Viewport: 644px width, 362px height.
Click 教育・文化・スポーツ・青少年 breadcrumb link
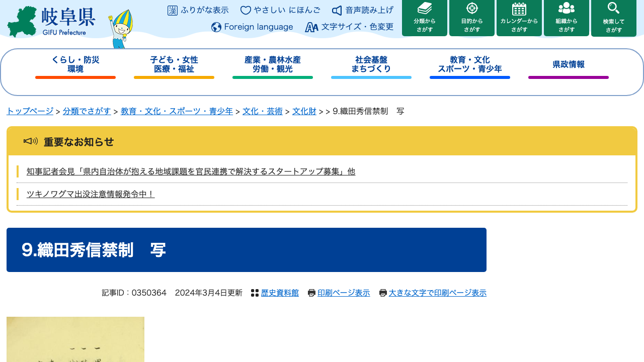click(x=177, y=111)
